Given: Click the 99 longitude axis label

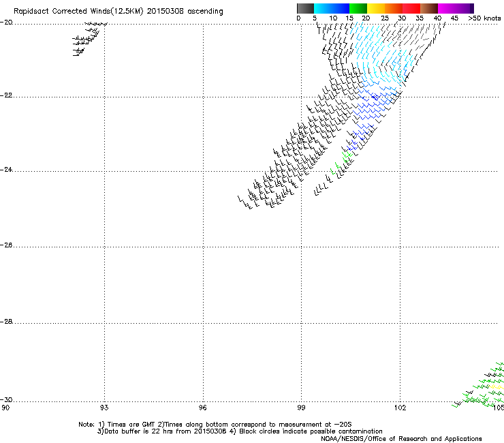Looking at the screenshot, I should 301,408.
